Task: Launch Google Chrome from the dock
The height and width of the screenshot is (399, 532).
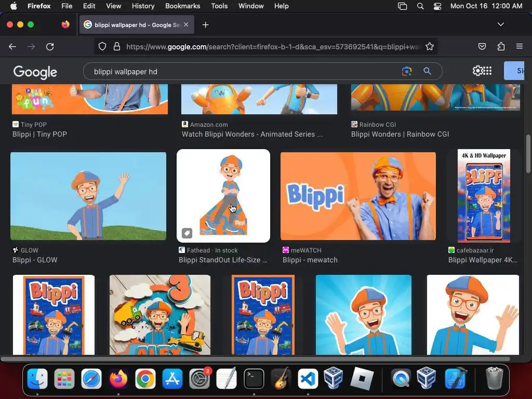Action: [x=145, y=378]
